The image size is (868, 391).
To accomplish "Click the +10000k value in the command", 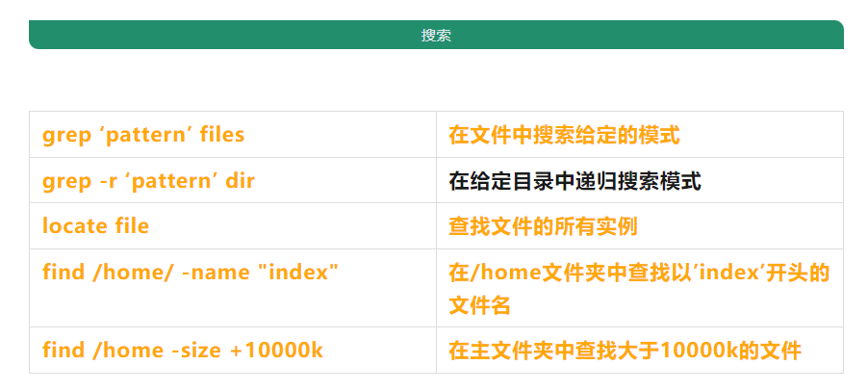I will [x=277, y=351].
